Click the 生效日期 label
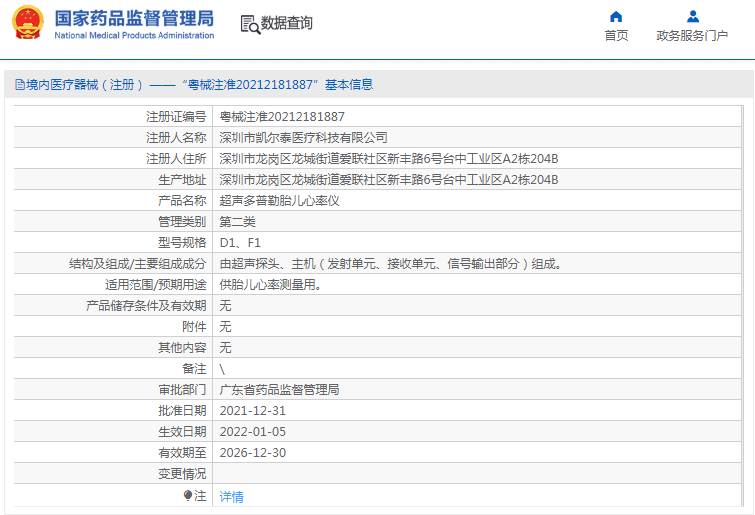Screen dimensions: 755x515 click(182, 432)
